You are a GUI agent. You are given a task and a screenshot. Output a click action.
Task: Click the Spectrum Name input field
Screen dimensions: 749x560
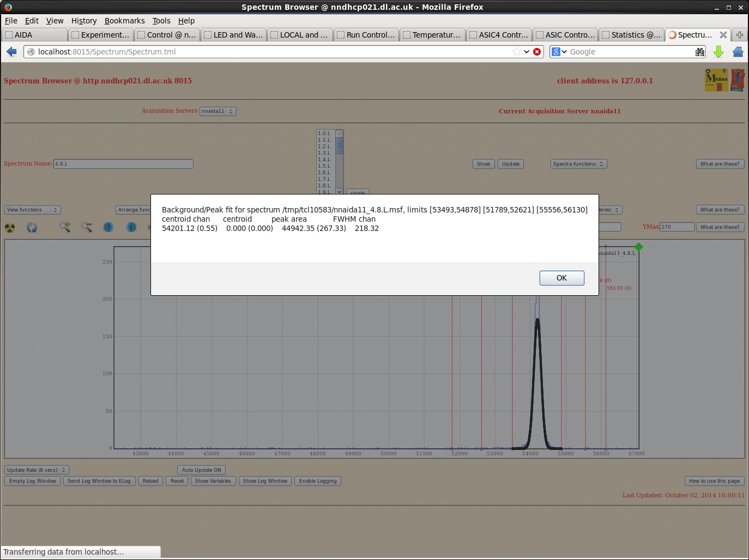(123, 164)
